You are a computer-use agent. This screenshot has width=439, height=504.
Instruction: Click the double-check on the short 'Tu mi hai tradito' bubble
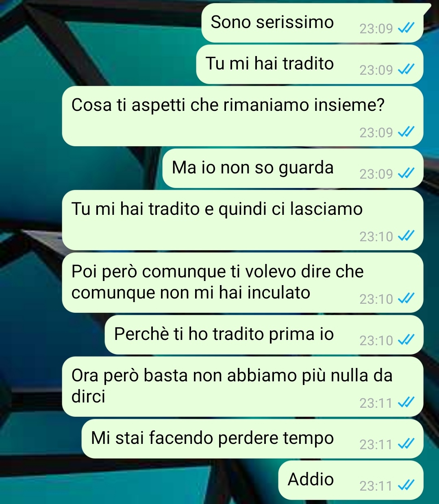406,69
